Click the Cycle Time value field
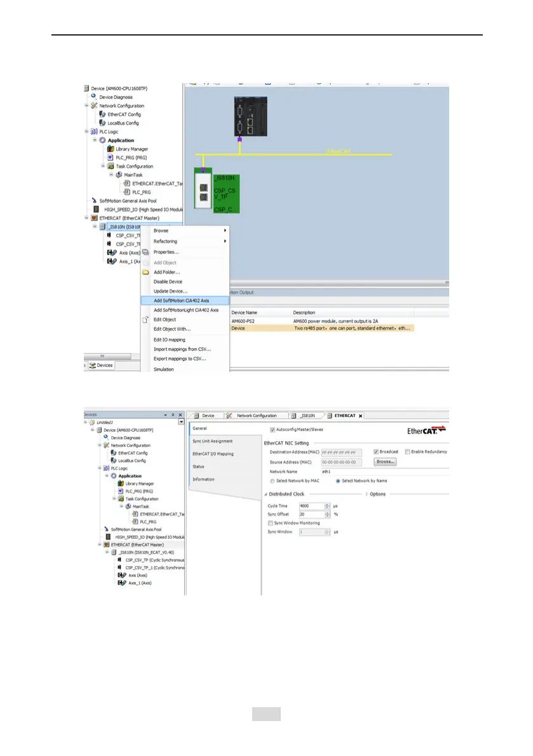 311,506
